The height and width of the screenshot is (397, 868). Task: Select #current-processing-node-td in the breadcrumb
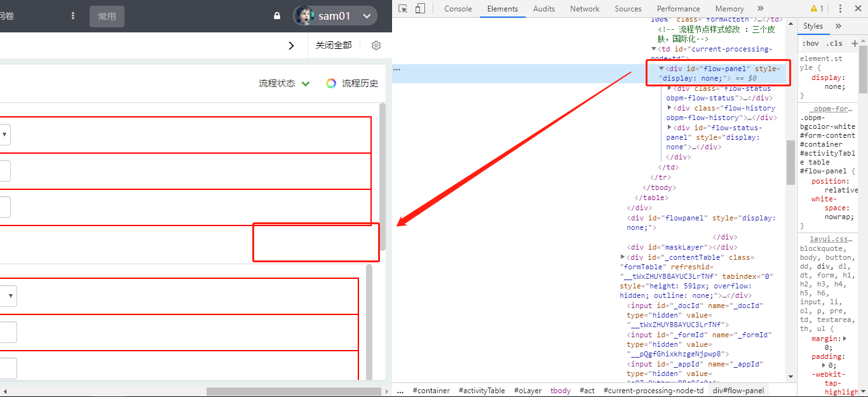653,391
